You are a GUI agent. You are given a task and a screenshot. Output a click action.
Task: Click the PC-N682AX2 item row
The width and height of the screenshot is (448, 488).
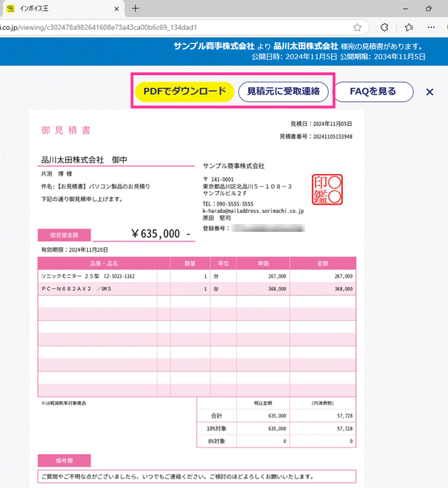pos(196,289)
